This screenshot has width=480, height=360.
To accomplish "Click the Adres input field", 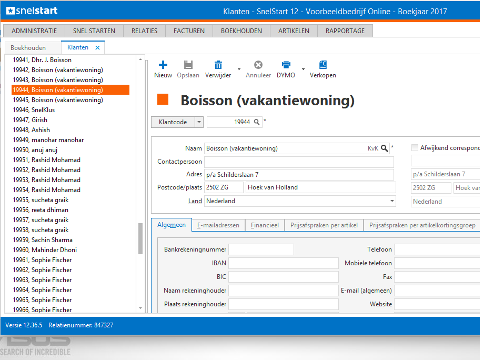I will 299,174.
